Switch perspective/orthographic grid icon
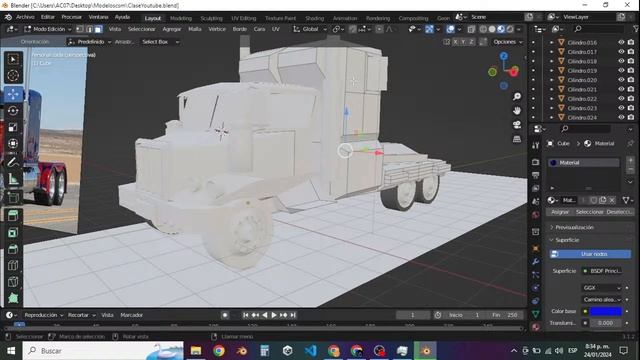The width and height of the screenshot is (640, 360). click(517, 139)
